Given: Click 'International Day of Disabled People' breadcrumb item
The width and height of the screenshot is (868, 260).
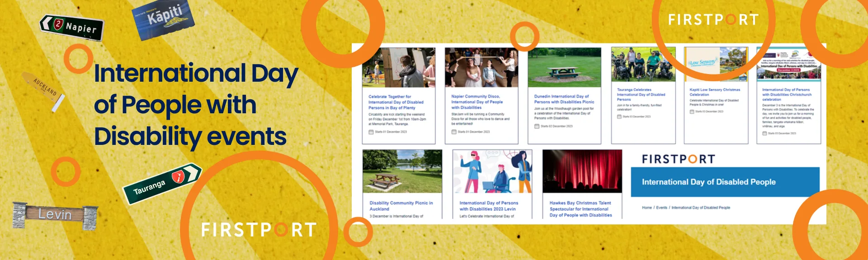Looking at the screenshot, I should 701,208.
